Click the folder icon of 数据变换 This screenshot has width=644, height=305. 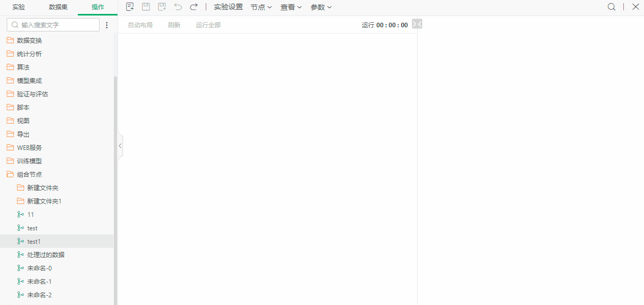(x=10, y=40)
